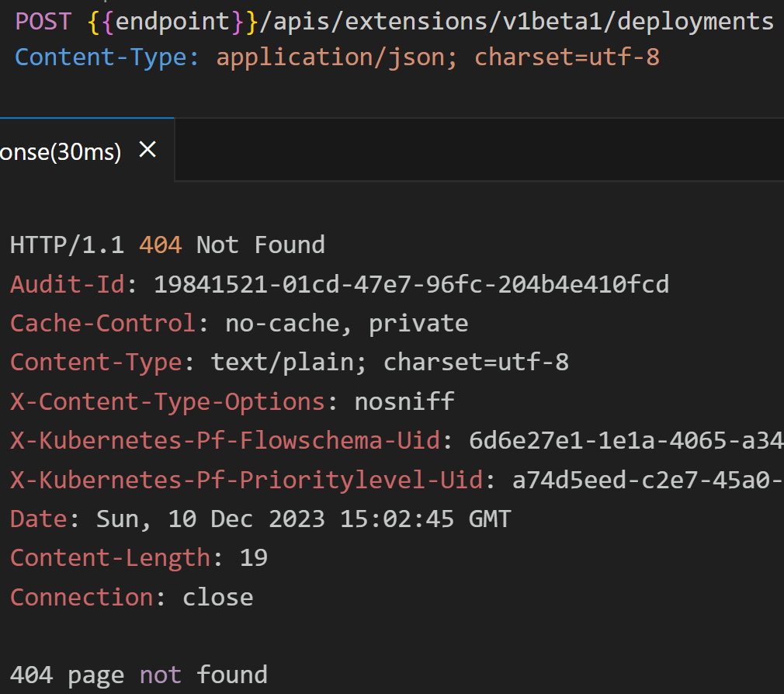Click the {{endpoint}} variable in URL

click(172, 22)
